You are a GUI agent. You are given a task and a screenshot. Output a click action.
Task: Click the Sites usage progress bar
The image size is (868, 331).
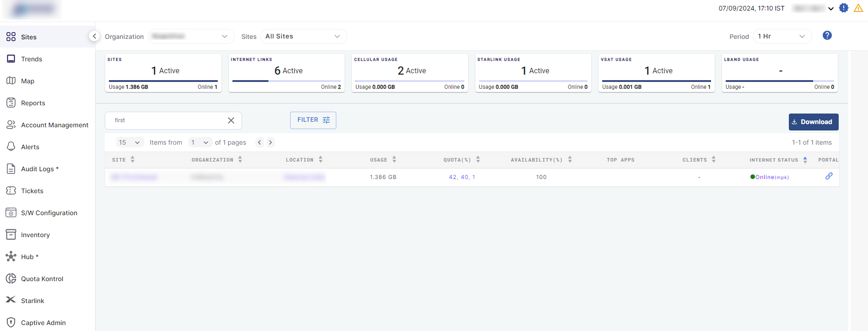click(x=163, y=81)
